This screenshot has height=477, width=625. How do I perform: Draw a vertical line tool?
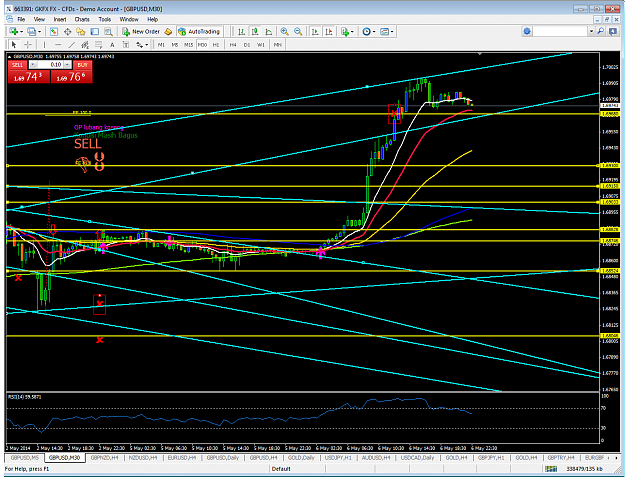pyautogui.click(x=44, y=45)
